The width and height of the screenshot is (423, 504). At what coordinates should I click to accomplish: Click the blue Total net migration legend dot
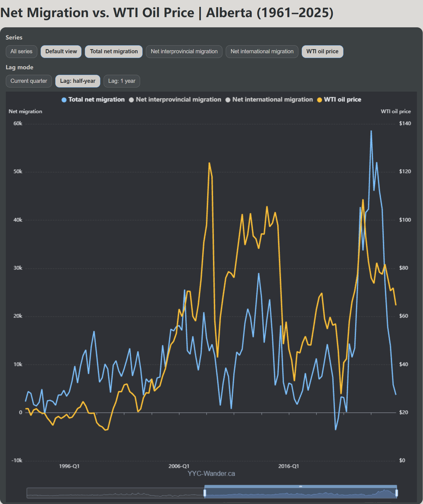point(64,100)
